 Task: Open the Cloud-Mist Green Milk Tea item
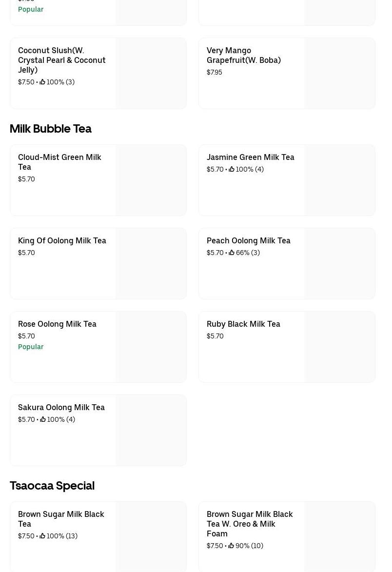(59, 162)
